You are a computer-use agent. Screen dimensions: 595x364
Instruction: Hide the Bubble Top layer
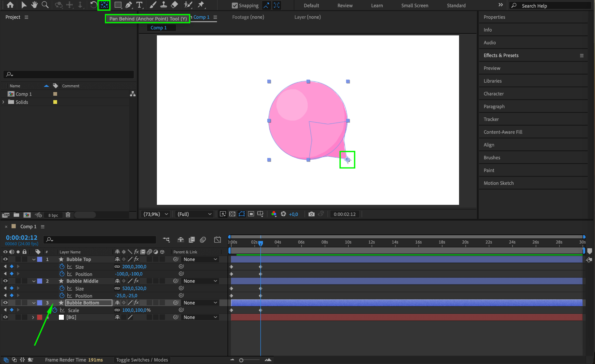5,259
